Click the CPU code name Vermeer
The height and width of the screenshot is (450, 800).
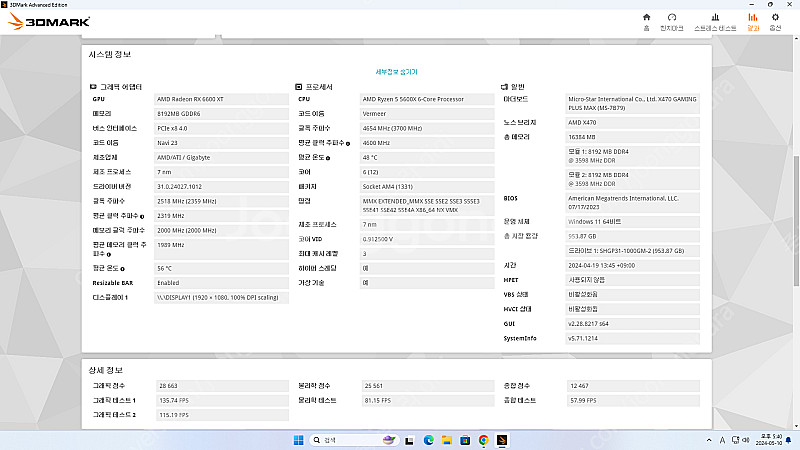[x=427, y=114]
